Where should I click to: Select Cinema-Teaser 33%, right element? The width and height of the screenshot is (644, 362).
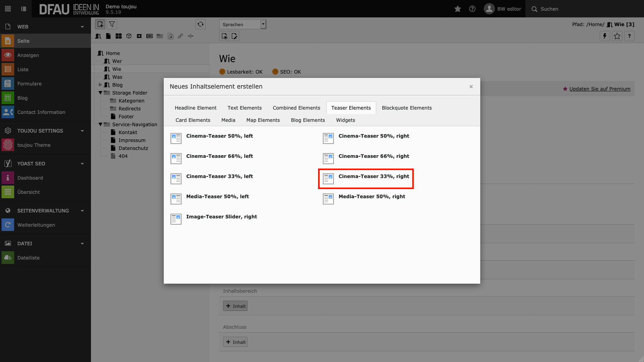373,176
